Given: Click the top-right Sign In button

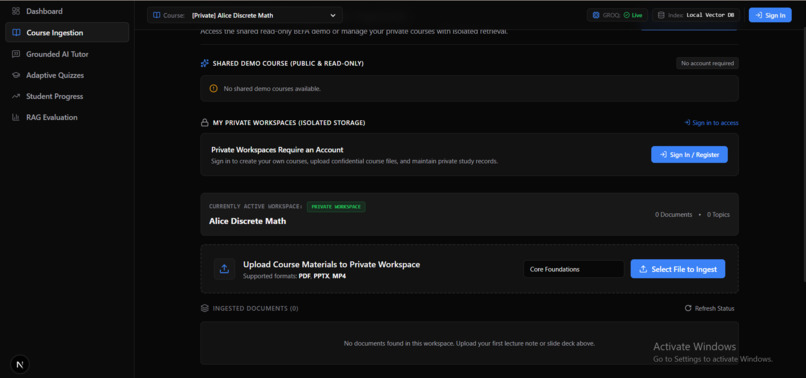Looking at the screenshot, I should 770,15.
